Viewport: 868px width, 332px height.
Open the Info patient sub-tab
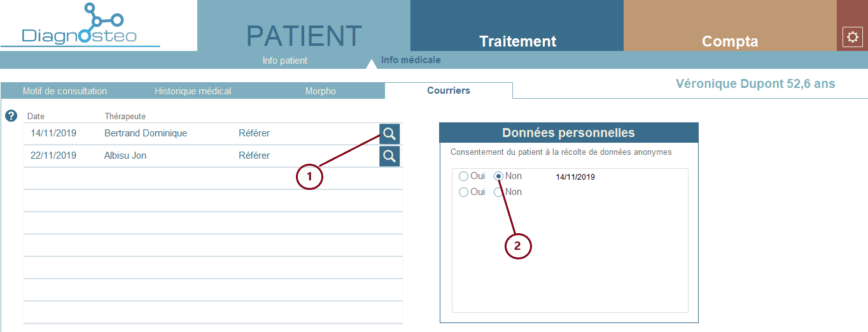click(285, 61)
